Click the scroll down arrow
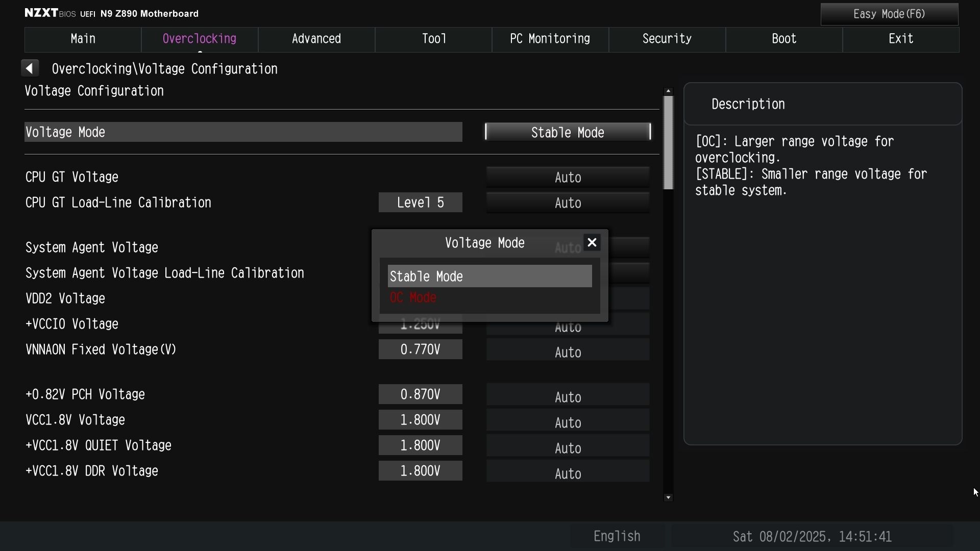This screenshot has height=551, width=980. (668, 497)
